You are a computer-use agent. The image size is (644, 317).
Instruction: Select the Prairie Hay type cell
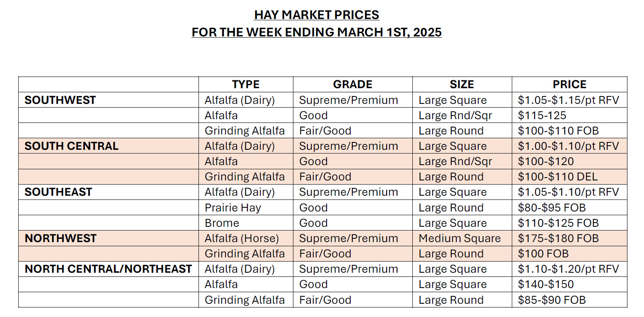232,208
